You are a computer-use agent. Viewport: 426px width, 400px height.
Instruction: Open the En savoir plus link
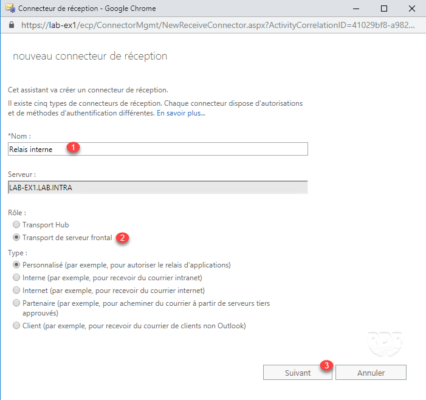[181, 113]
